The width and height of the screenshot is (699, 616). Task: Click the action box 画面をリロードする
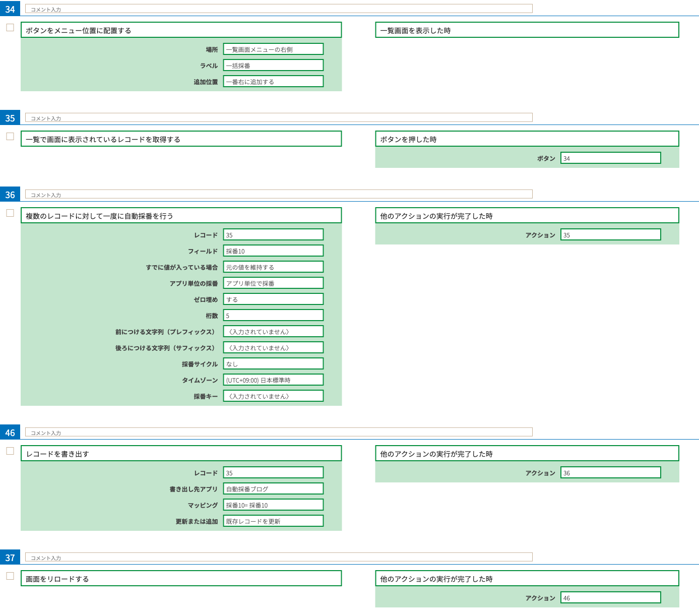tap(181, 579)
